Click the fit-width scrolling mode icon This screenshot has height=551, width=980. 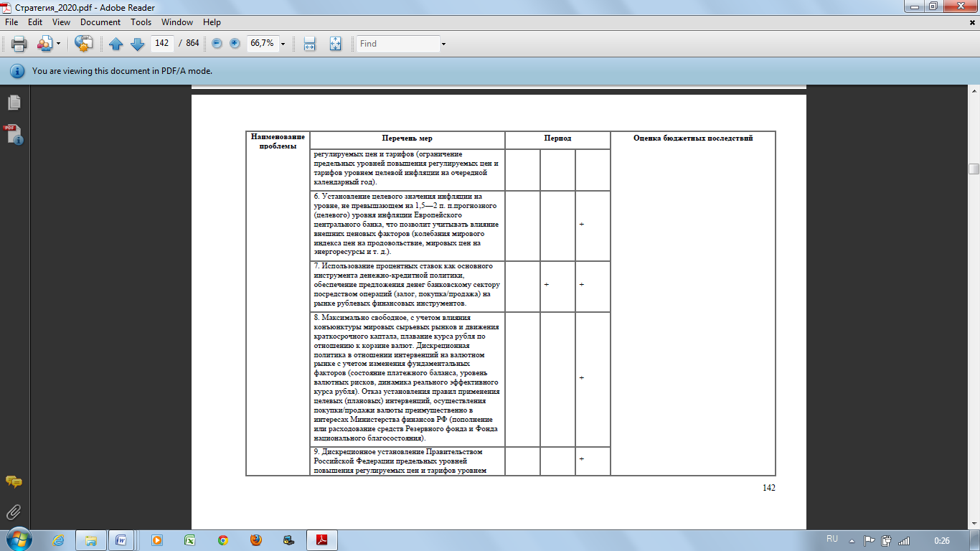[x=310, y=44]
